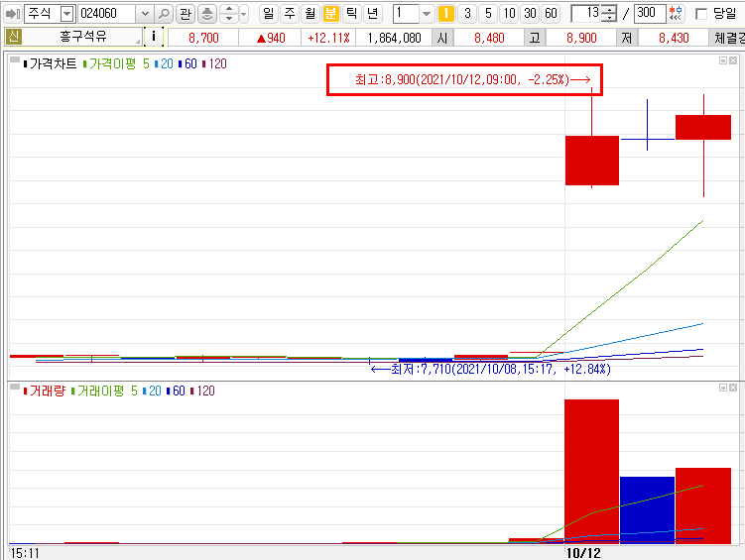Screen dimensions: 745x560
Task: Click the volume moving average 120 legend
Action: [202, 391]
